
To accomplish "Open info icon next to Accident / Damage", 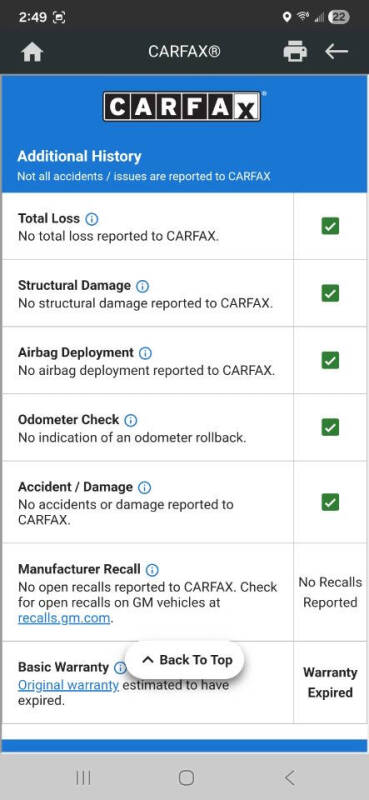I will [145, 488].
